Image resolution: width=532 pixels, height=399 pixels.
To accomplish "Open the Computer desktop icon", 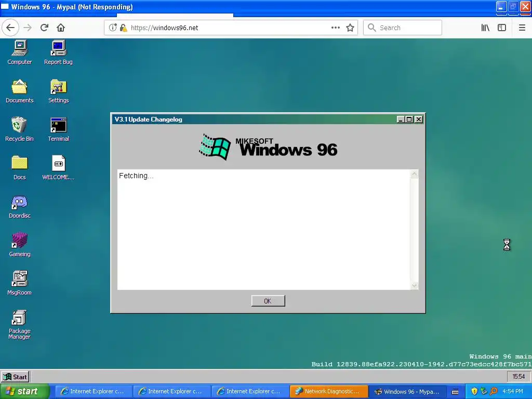I will point(20,52).
